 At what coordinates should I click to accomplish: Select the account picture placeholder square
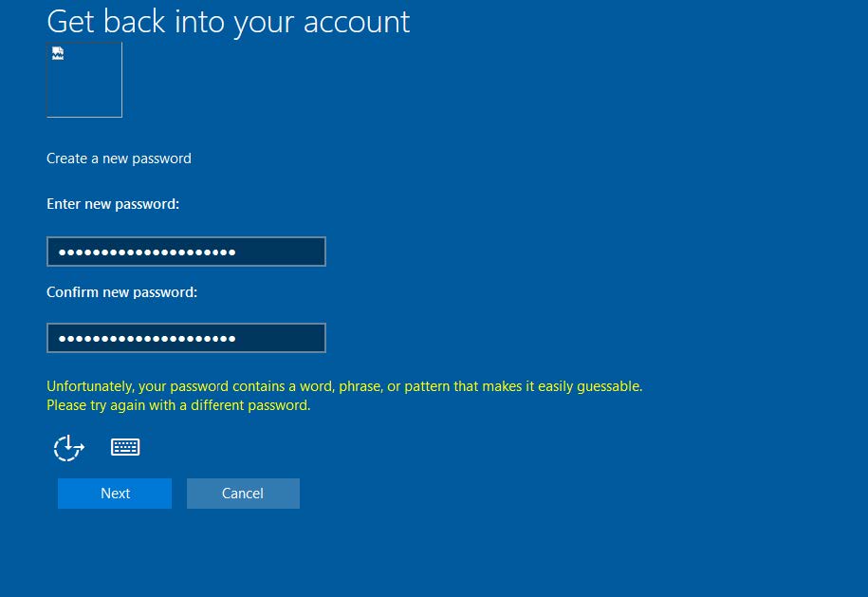pyautogui.click(x=83, y=80)
